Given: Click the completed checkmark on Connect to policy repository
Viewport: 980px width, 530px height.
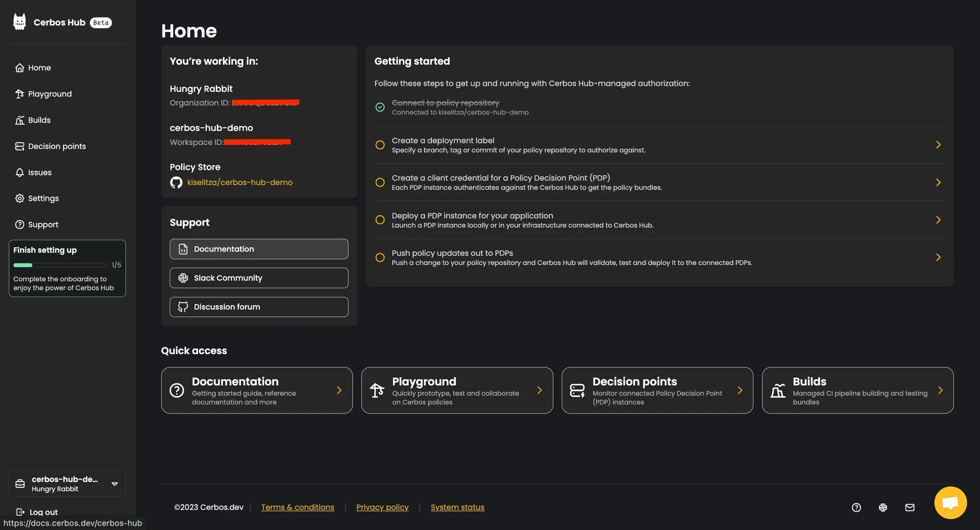Looking at the screenshot, I should click(x=380, y=107).
